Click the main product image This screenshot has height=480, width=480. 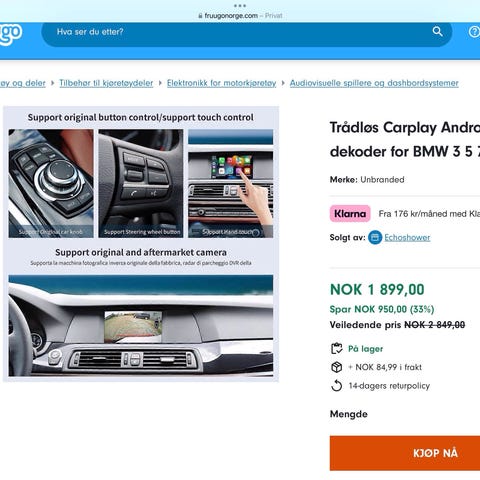(x=141, y=244)
